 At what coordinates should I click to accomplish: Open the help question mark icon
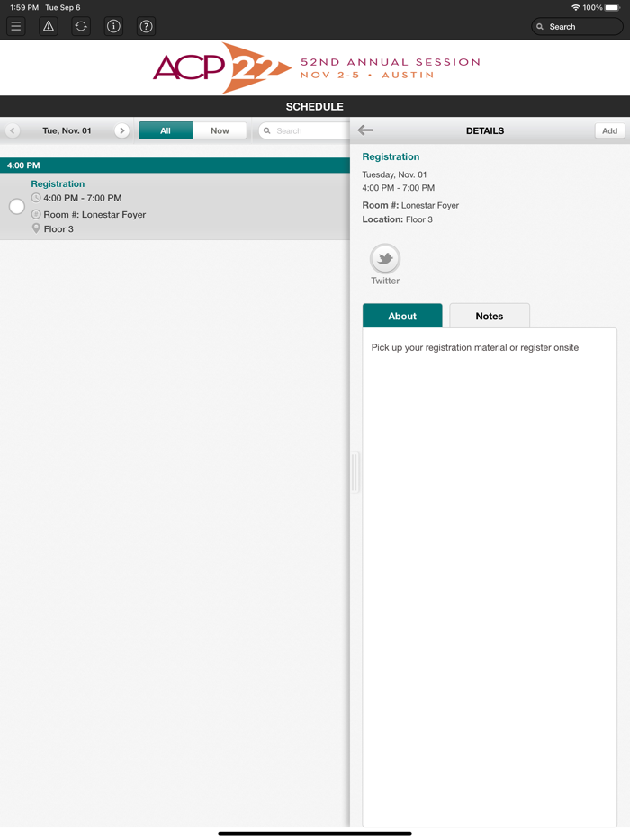tap(146, 26)
